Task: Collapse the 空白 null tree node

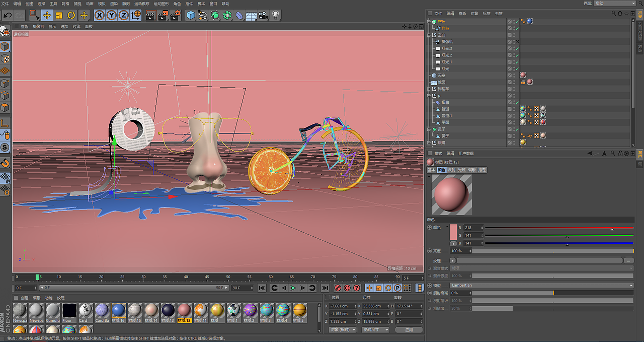Action: pyautogui.click(x=429, y=35)
